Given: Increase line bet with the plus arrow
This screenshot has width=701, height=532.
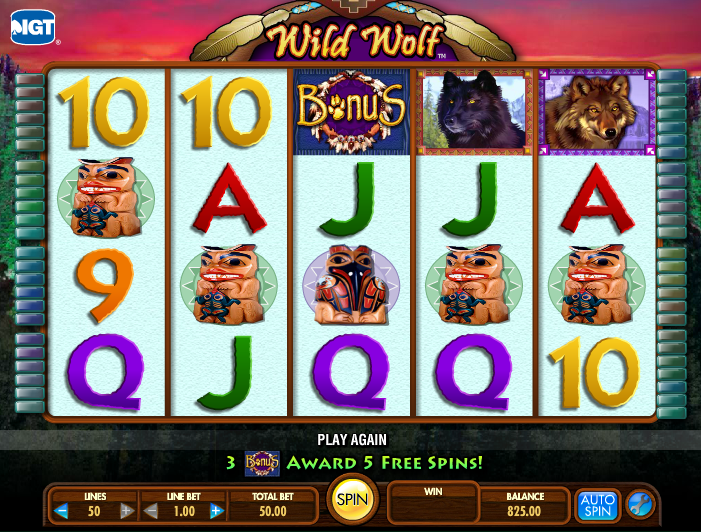Looking at the screenshot, I should click(x=217, y=511).
